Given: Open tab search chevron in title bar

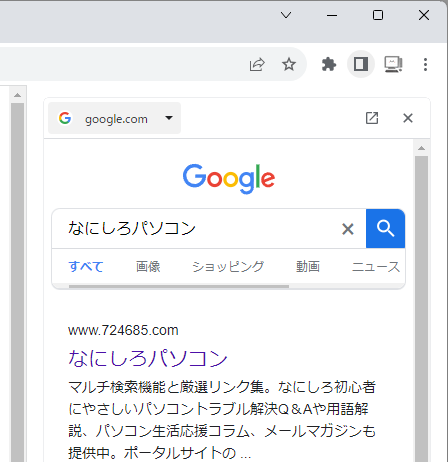Looking at the screenshot, I should 286,15.
